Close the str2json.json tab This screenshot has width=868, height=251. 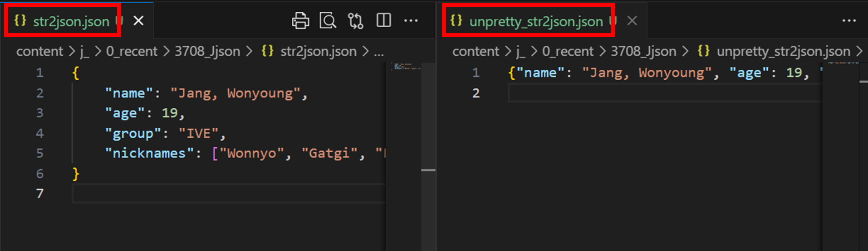point(138,21)
